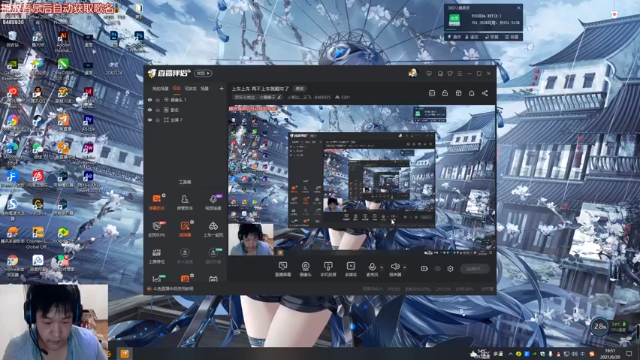Click the room number 8485935 text
This screenshot has height=360, width=640.
pos(323,97)
